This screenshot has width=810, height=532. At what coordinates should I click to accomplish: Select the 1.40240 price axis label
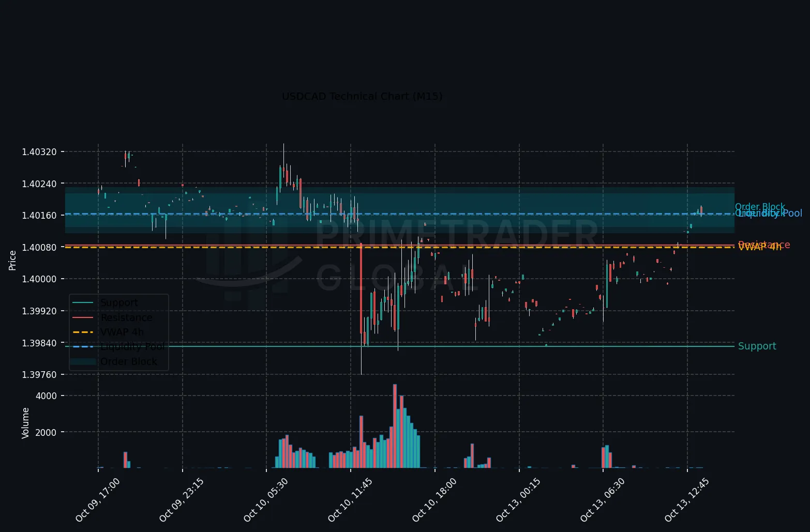(x=40, y=184)
